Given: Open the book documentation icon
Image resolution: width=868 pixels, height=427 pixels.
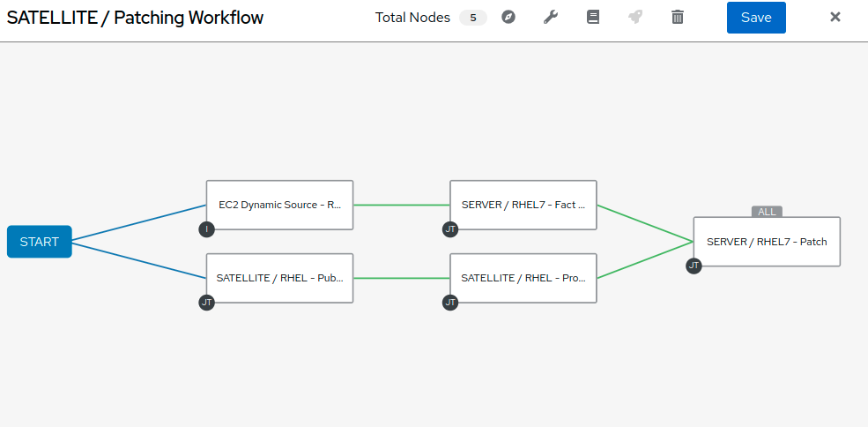Looking at the screenshot, I should click(x=593, y=18).
